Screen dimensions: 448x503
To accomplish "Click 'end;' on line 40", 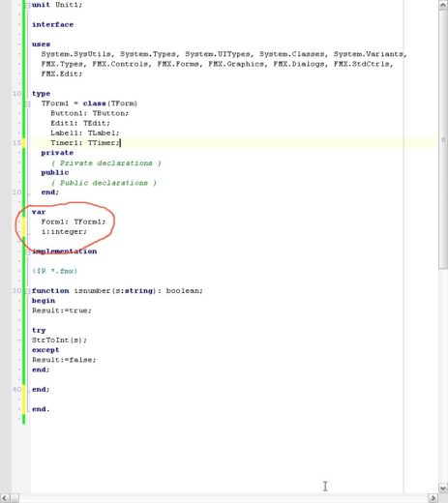I will pyautogui.click(x=41, y=390).
